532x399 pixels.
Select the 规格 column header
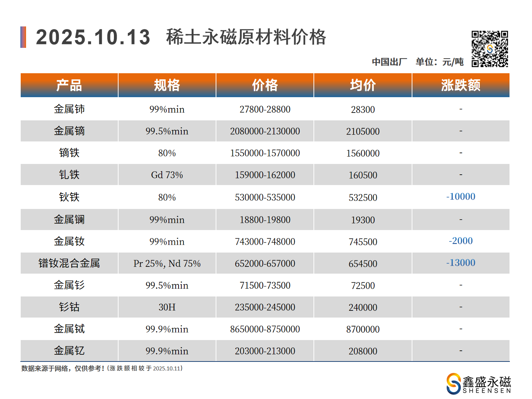point(167,85)
